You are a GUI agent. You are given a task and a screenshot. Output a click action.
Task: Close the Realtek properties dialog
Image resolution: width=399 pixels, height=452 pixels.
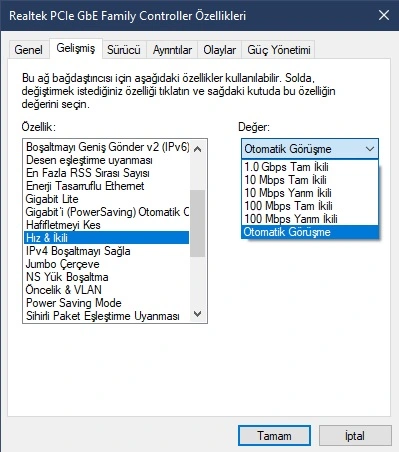pos(384,15)
